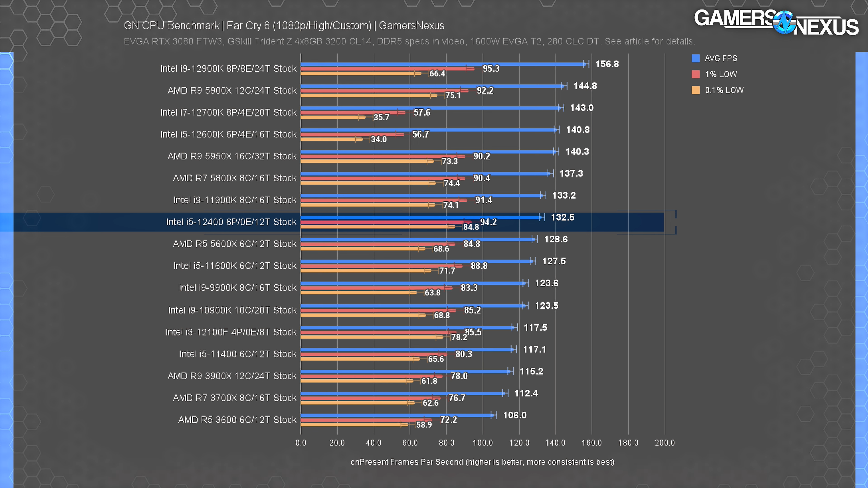This screenshot has width=868, height=488.
Task: Click the 35.7 value for i7-12700K
Action: 381,117
